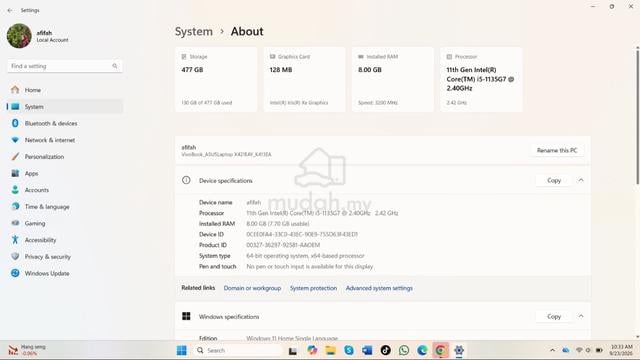Open System protection link
640x360 pixels.
pyautogui.click(x=313, y=288)
